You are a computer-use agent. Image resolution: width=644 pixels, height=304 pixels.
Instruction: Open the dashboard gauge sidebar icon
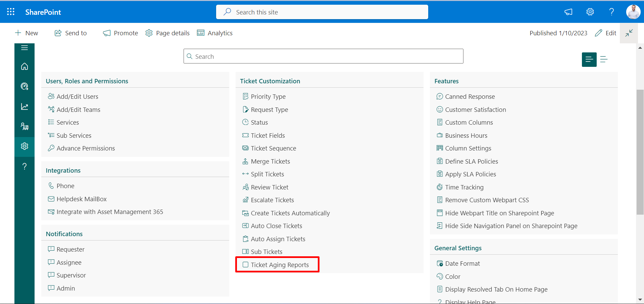tap(24, 86)
